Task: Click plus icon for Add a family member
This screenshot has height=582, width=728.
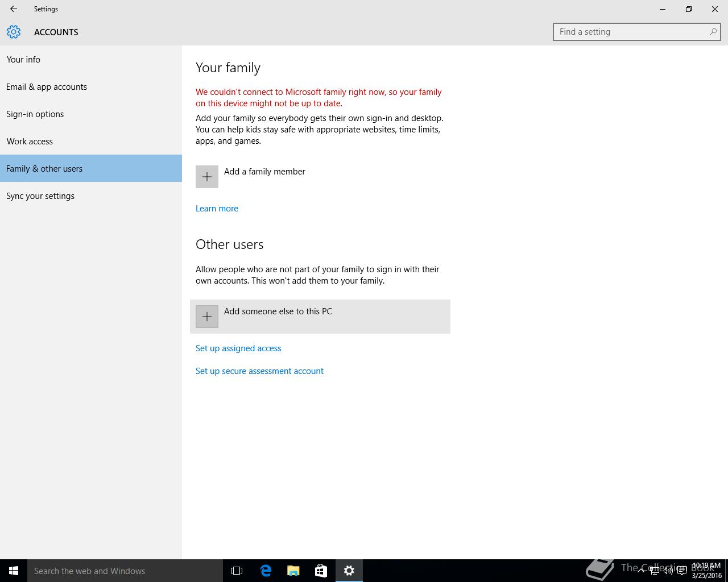Action: 207,177
